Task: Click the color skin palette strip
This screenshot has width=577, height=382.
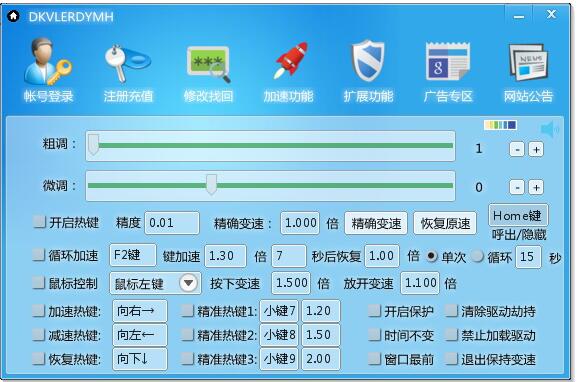Action: click(500, 125)
